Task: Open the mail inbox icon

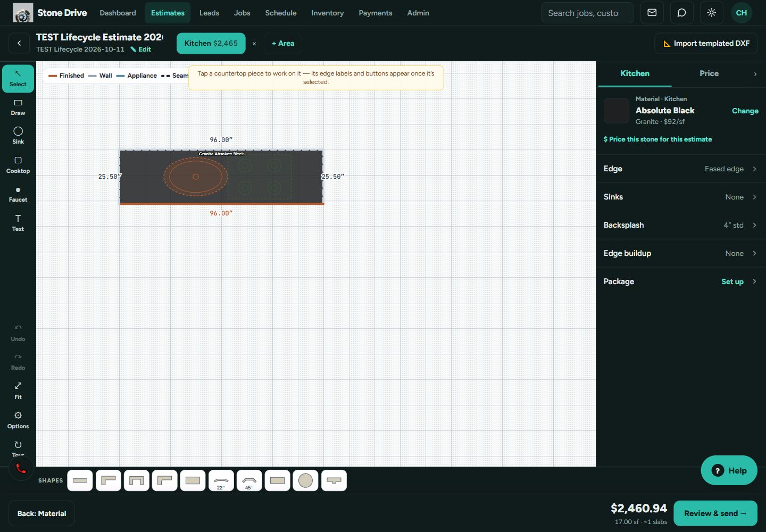Action: tap(652, 13)
